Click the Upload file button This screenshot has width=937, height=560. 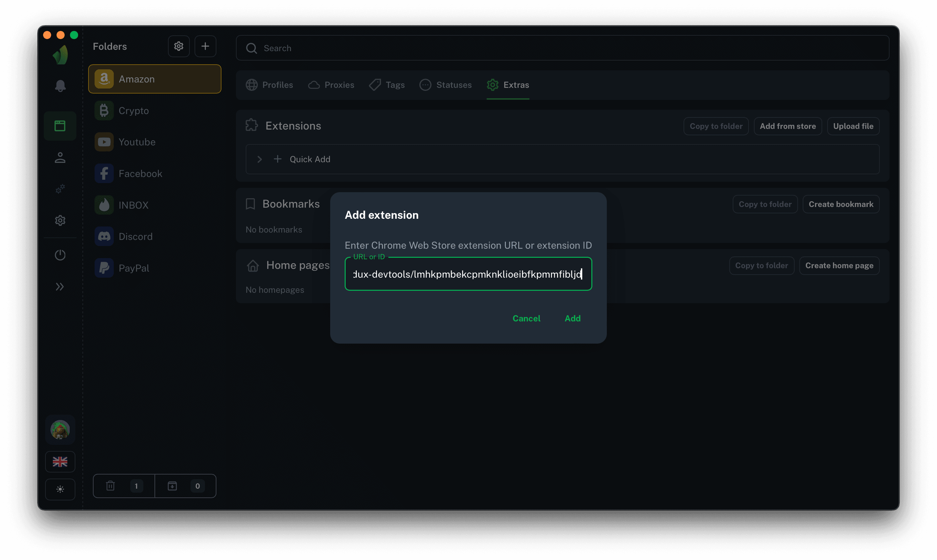[853, 126]
